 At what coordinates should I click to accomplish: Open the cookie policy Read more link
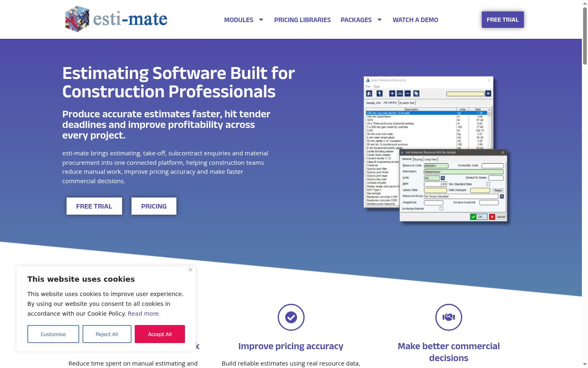pyautogui.click(x=144, y=314)
